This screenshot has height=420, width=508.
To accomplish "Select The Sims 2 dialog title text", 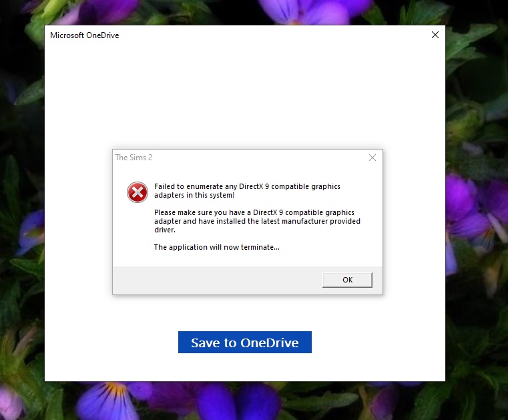I will [x=130, y=158].
